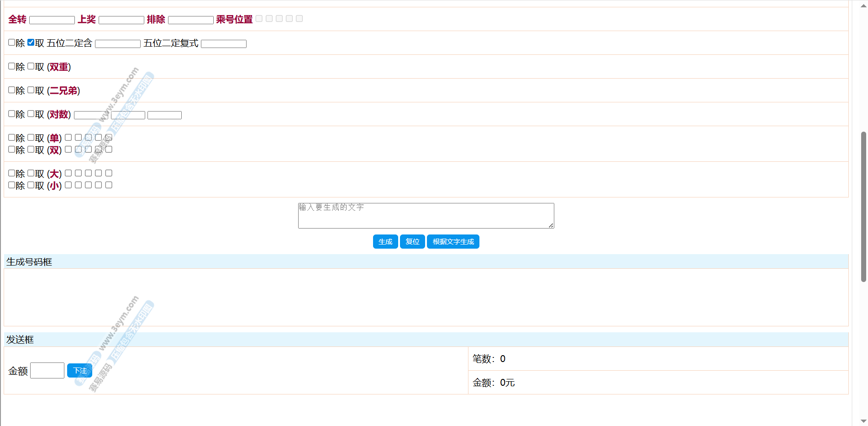The height and width of the screenshot is (426, 868).
Task: Tick the 除 checkbox beside 二兄弟
Action: (12, 90)
